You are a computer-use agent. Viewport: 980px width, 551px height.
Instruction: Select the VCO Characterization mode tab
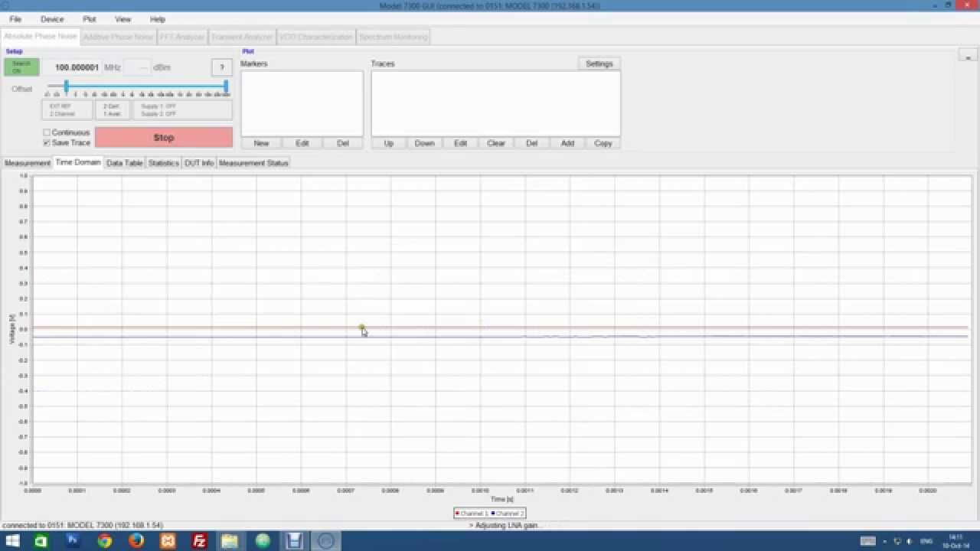[316, 37]
